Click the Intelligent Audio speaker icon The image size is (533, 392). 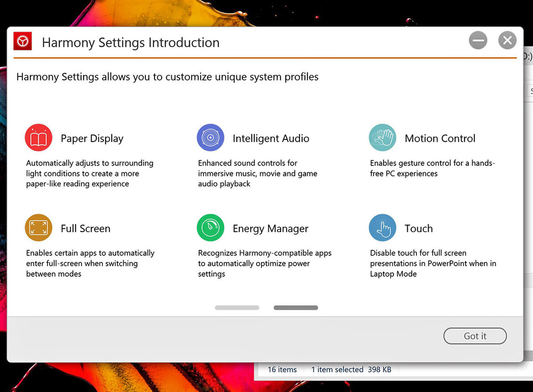point(210,138)
